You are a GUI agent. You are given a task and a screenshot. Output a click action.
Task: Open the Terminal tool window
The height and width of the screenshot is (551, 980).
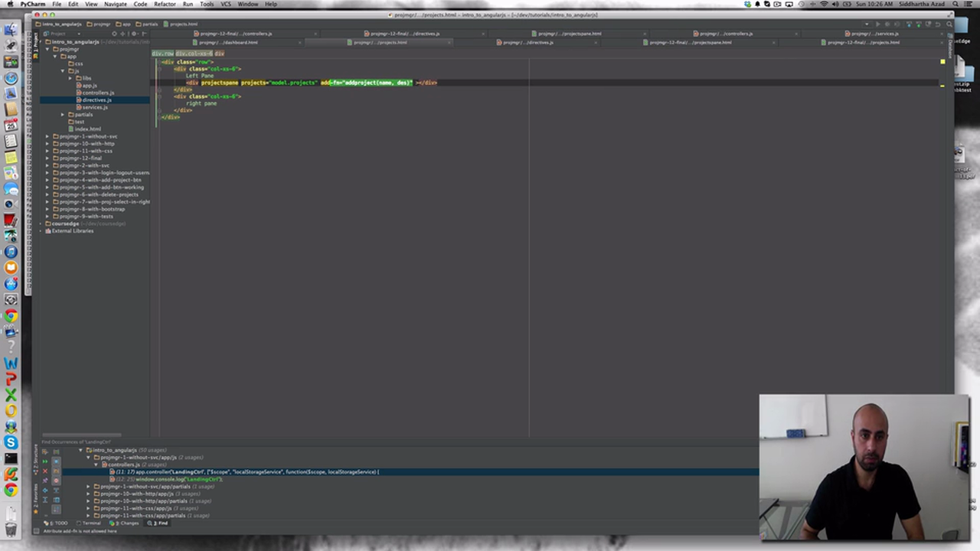(x=90, y=523)
